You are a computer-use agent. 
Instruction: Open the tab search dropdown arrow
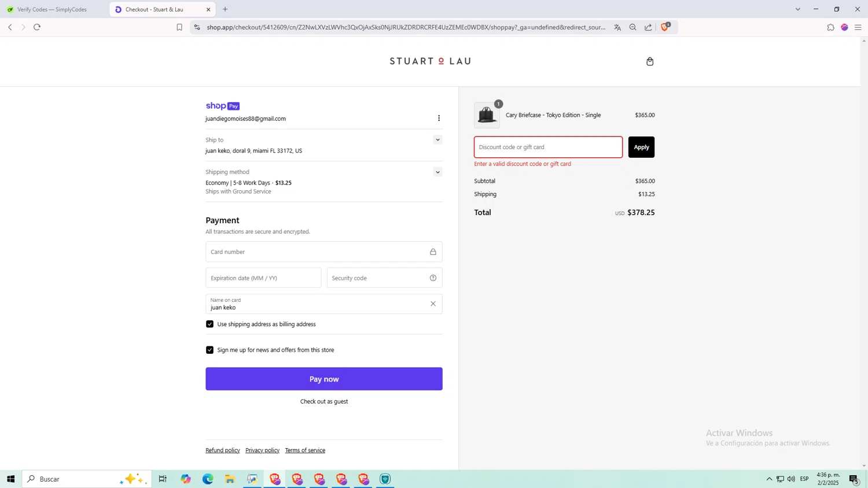[x=798, y=9]
